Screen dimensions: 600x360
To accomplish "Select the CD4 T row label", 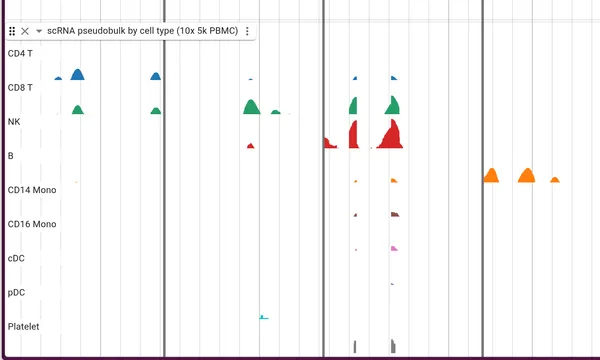I will (x=20, y=54).
